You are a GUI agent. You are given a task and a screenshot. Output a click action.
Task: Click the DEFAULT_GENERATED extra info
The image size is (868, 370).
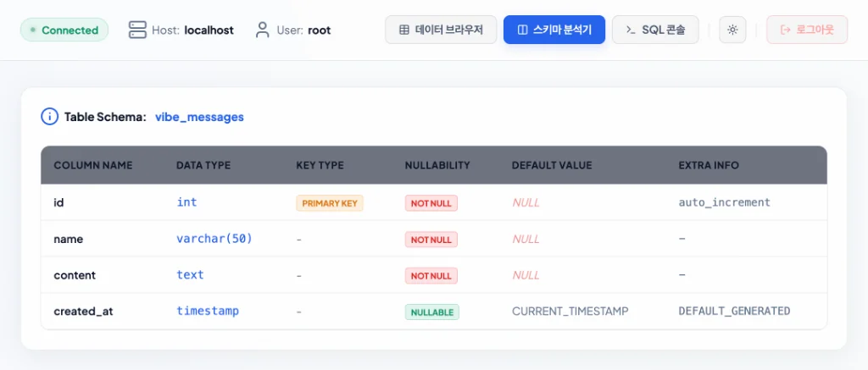point(735,312)
